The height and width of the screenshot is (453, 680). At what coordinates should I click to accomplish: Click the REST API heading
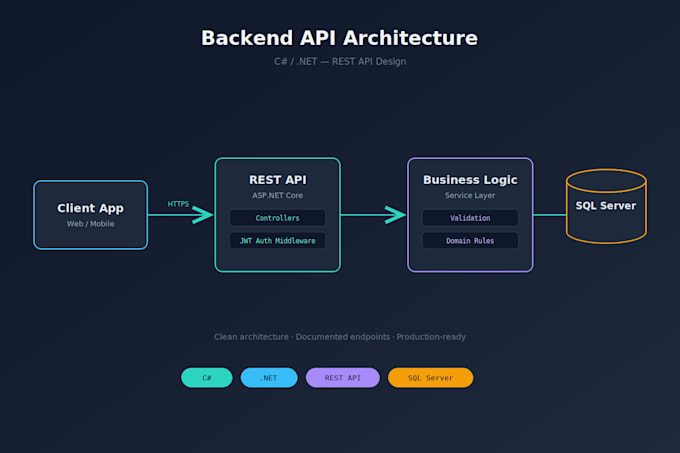[x=278, y=180]
